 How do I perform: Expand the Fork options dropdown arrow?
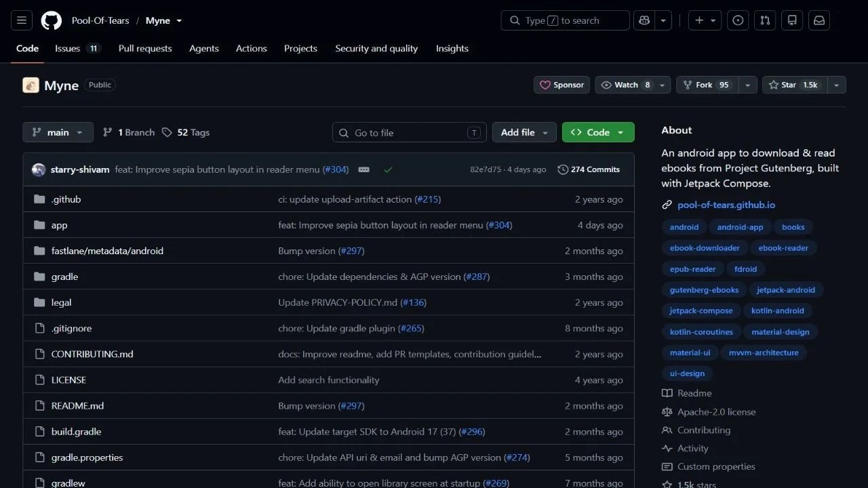(748, 85)
